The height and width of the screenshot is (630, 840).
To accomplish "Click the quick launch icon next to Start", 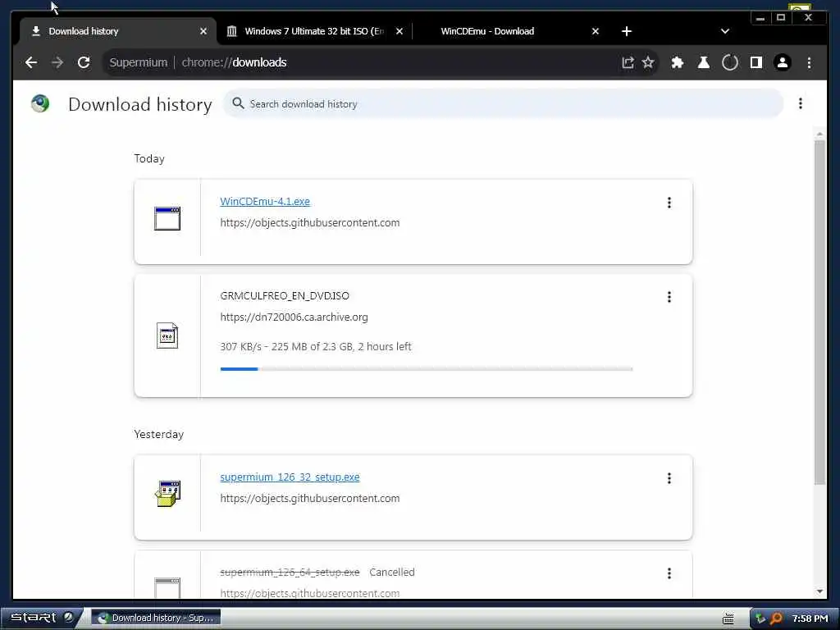I will coord(68,617).
